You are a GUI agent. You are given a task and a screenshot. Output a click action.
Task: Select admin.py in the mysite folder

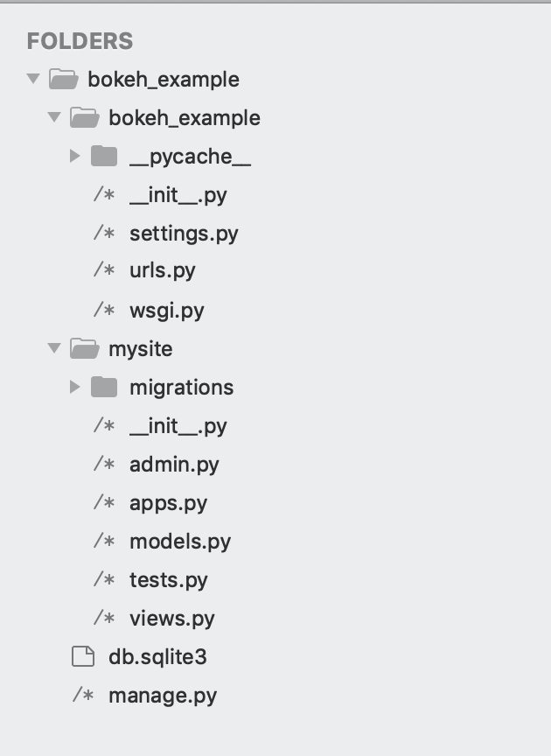pyautogui.click(x=173, y=465)
